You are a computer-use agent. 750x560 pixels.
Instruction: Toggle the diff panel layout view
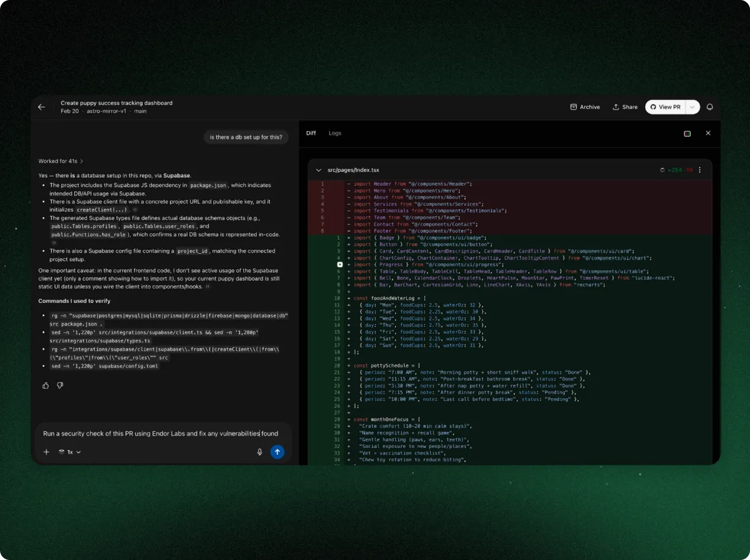(687, 133)
